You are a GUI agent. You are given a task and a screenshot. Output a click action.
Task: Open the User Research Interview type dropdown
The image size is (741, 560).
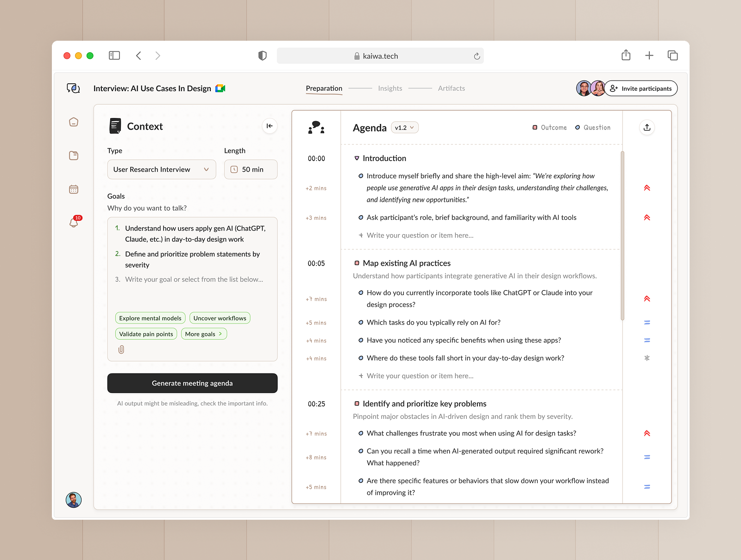(161, 169)
